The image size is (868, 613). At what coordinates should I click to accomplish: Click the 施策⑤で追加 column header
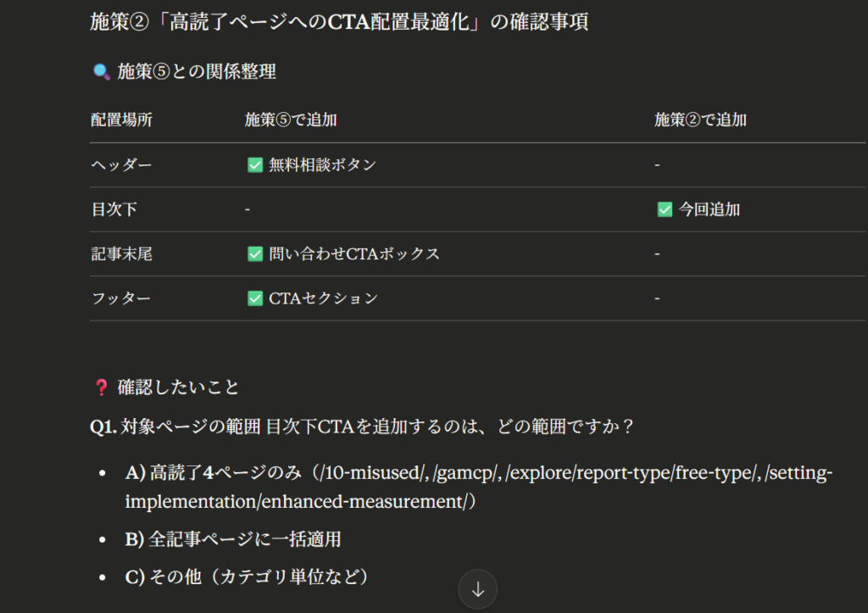[291, 120]
